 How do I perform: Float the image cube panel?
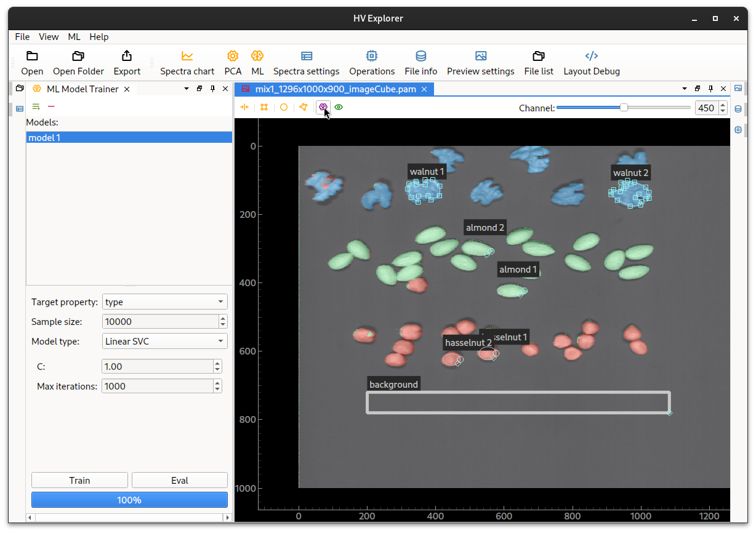(x=698, y=89)
